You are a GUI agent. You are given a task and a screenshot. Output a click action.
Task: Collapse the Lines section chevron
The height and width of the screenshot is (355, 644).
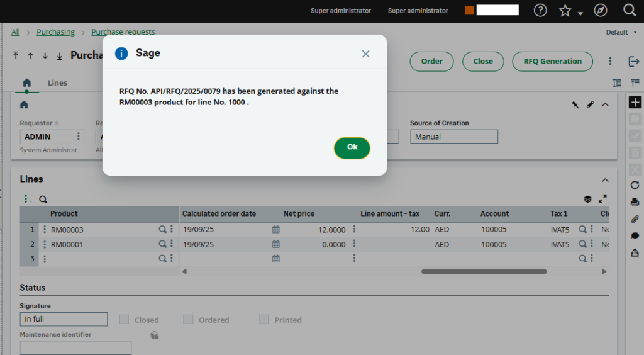coord(606,179)
